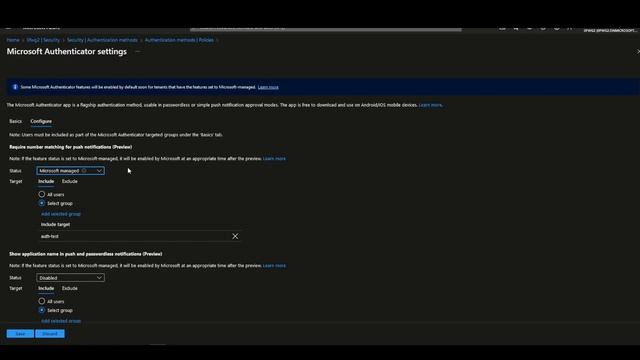Open Learn more link in the blue banner
640x360 pixels.
point(268,87)
